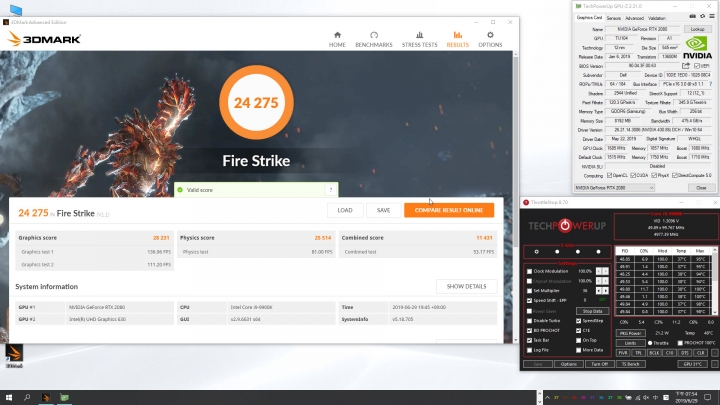This screenshot has height=405, width=720.
Task: Click COMPARE RESULT ONLINE button
Action: 449,210
